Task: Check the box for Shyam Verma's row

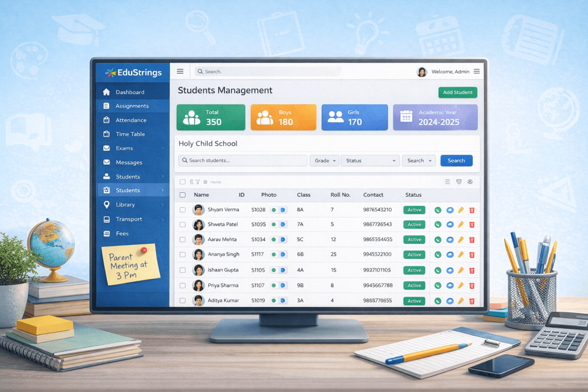Action: pos(183,210)
